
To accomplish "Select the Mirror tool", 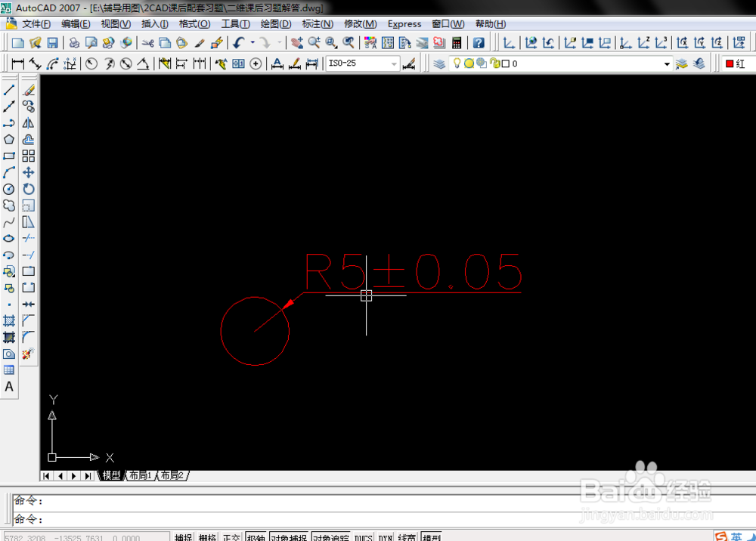I will point(29,123).
